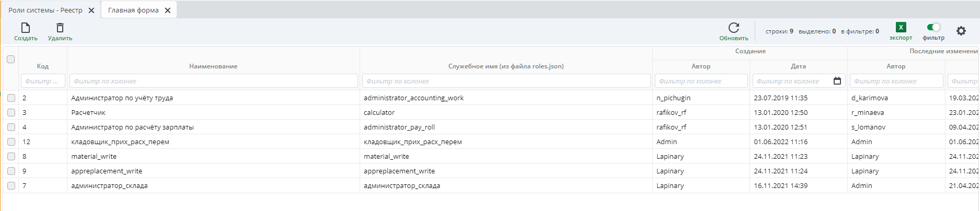Image resolution: width=980 pixels, height=211 pixels.
Task: Sort by the Наименование column header
Action: coord(213,66)
